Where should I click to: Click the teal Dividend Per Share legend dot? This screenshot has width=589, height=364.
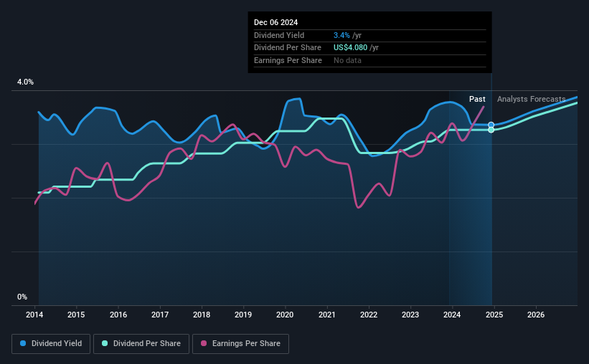pyautogui.click(x=105, y=343)
